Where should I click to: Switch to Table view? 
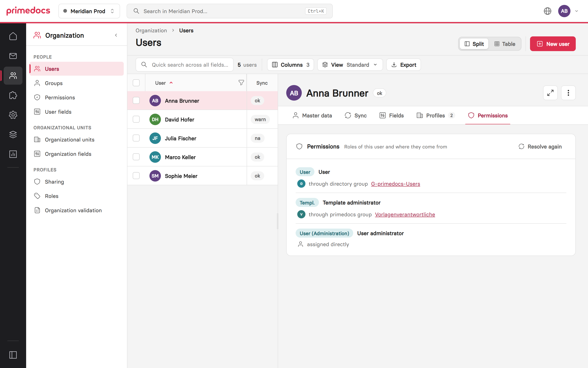coord(505,44)
